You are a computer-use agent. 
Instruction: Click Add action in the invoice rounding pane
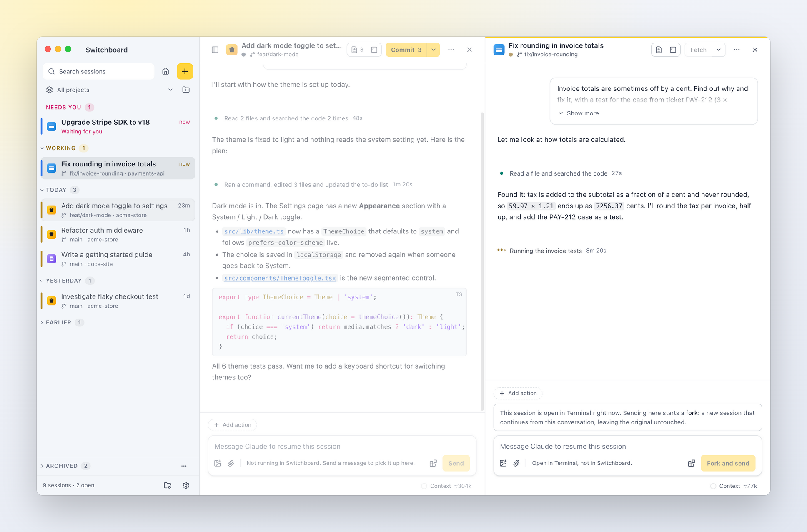[x=518, y=393]
